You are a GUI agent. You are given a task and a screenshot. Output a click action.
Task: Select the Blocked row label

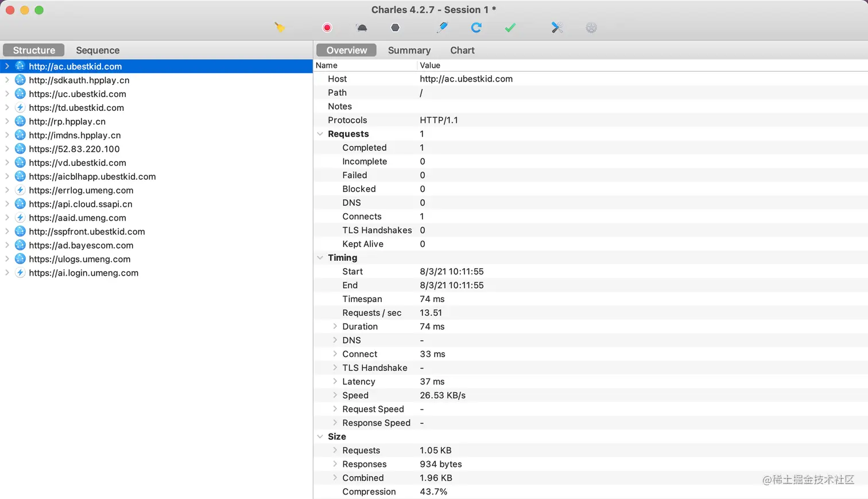coord(359,189)
